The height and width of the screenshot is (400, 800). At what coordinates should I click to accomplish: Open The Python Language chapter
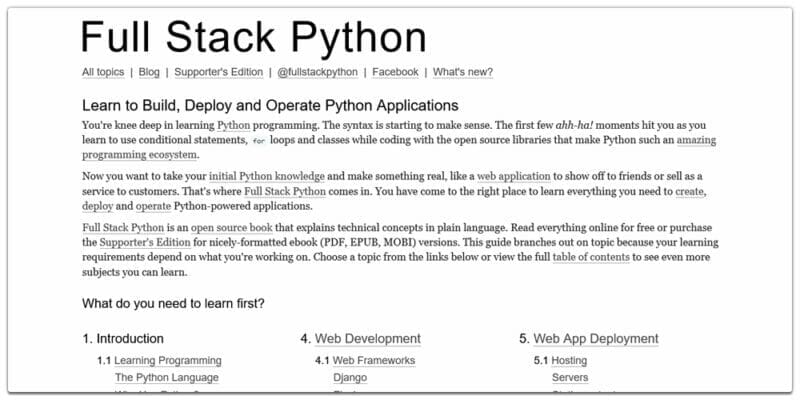(167, 378)
